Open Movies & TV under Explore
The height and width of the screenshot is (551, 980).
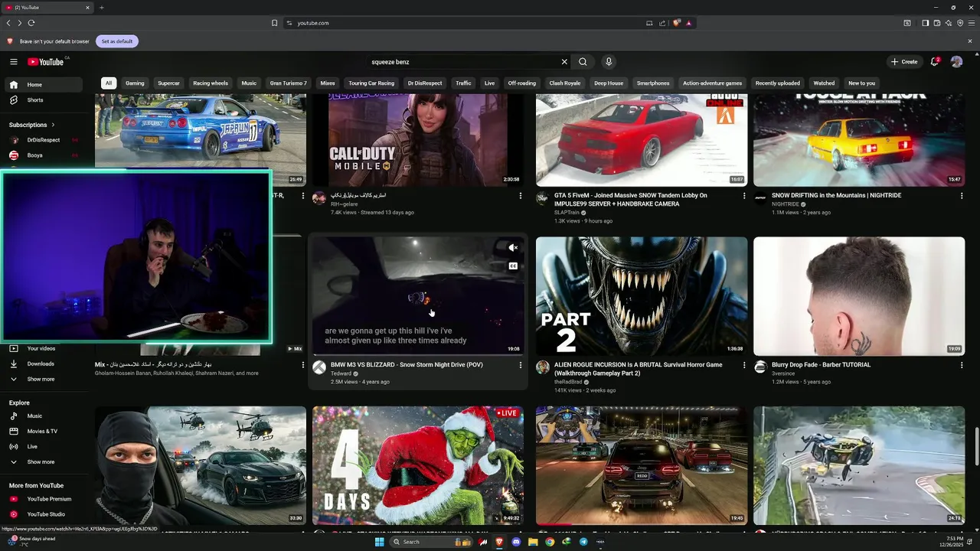(x=43, y=432)
